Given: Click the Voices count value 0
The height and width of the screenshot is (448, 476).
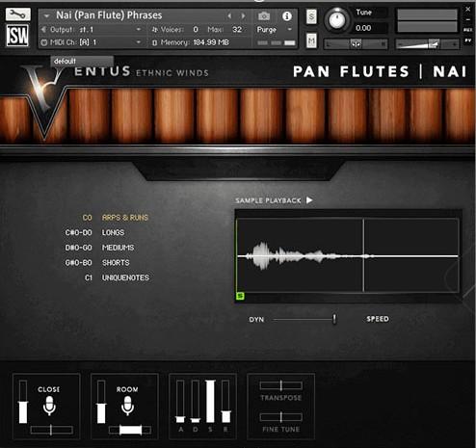Looking at the screenshot, I should point(196,30).
